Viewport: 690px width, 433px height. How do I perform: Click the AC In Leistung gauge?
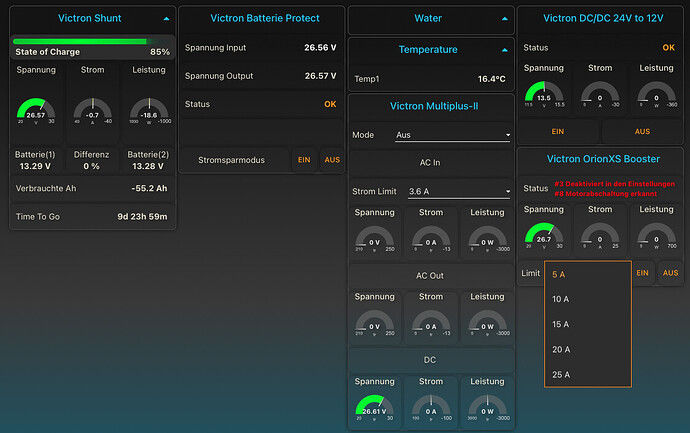coord(488,239)
